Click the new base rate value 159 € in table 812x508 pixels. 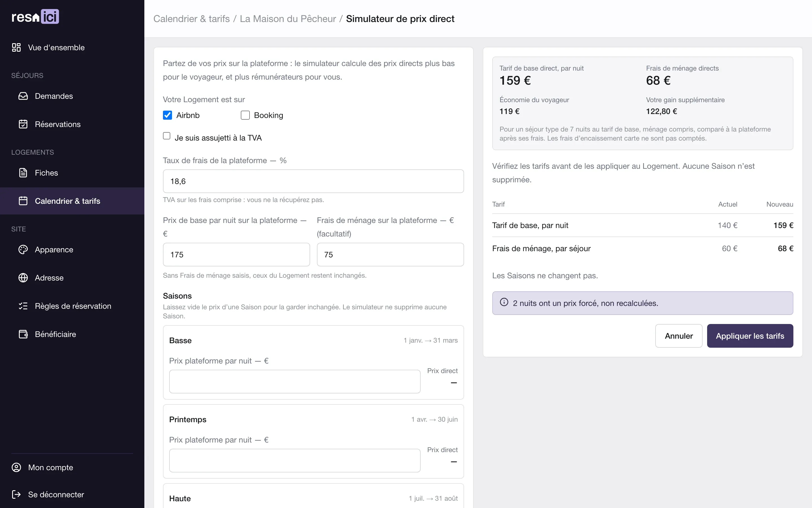[784, 225]
